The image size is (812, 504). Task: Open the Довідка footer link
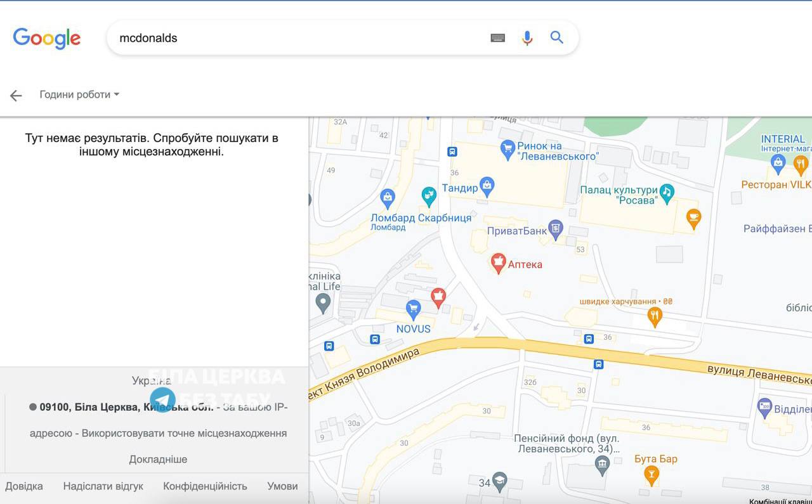(x=24, y=486)
